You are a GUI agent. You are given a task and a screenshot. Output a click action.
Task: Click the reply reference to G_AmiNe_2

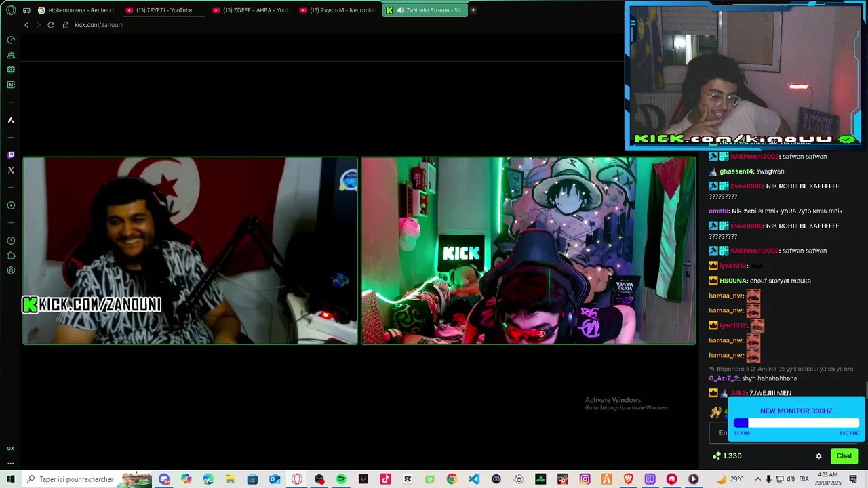pos(781,369)
